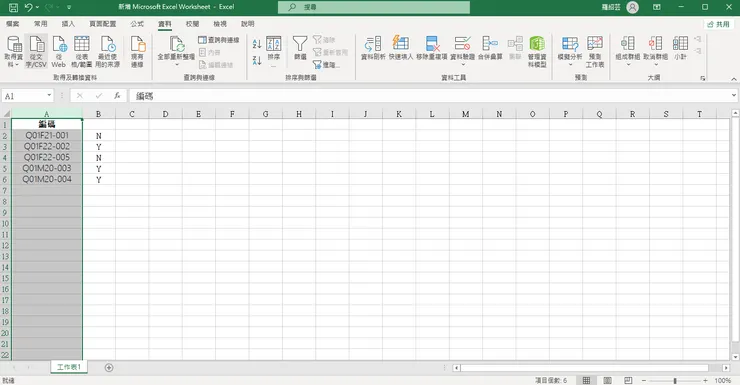Undo the last action
The width and height of the screenshot is (740, 385).
tap(29, 7)
